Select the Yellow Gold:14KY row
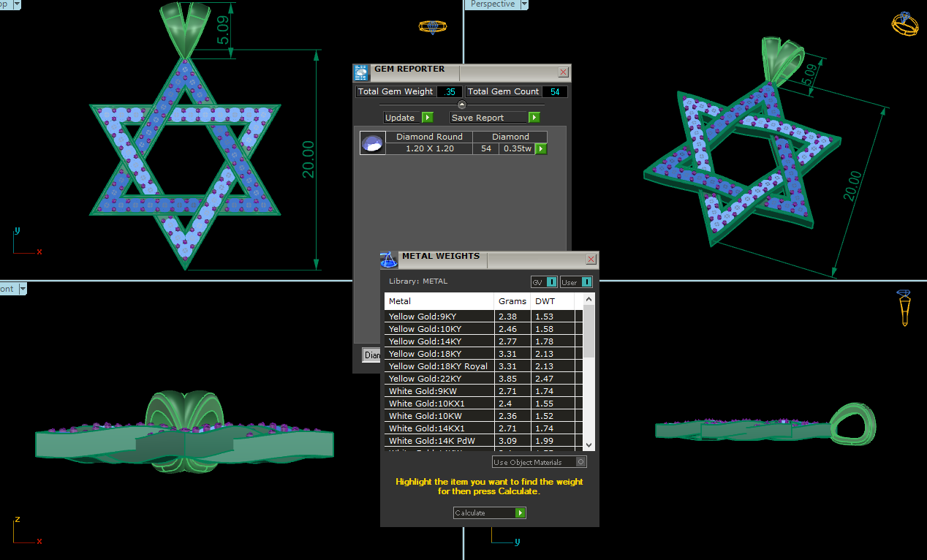 pyautogui.click(x=439, y=341)
